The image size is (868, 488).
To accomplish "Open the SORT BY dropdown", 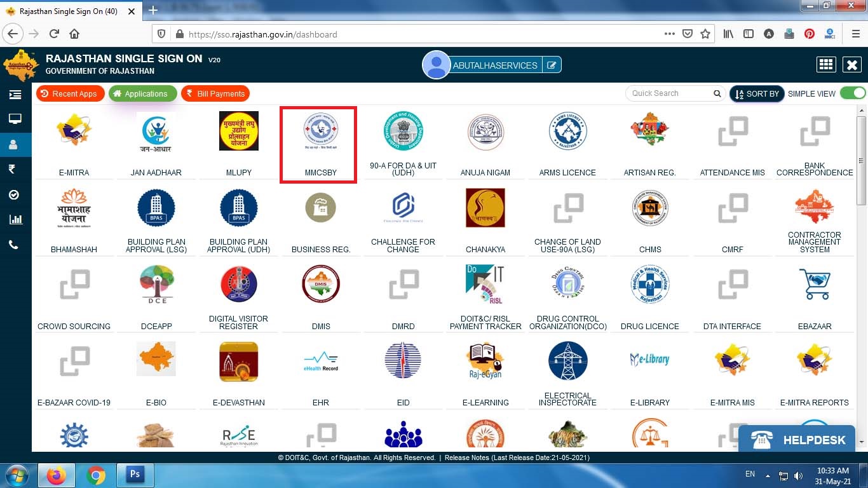I will coord(757,93).
